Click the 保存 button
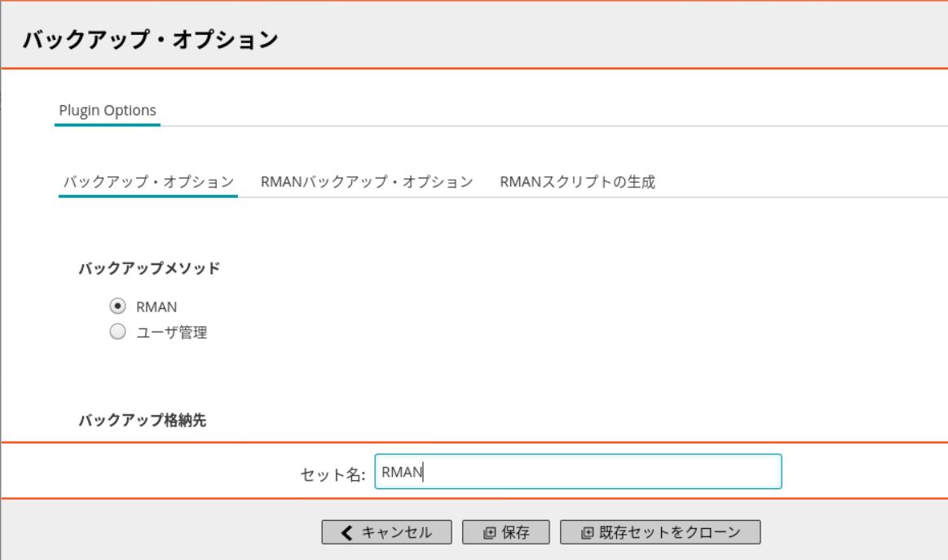This screenshot has width=948, height=560. (x=506, y=532)
